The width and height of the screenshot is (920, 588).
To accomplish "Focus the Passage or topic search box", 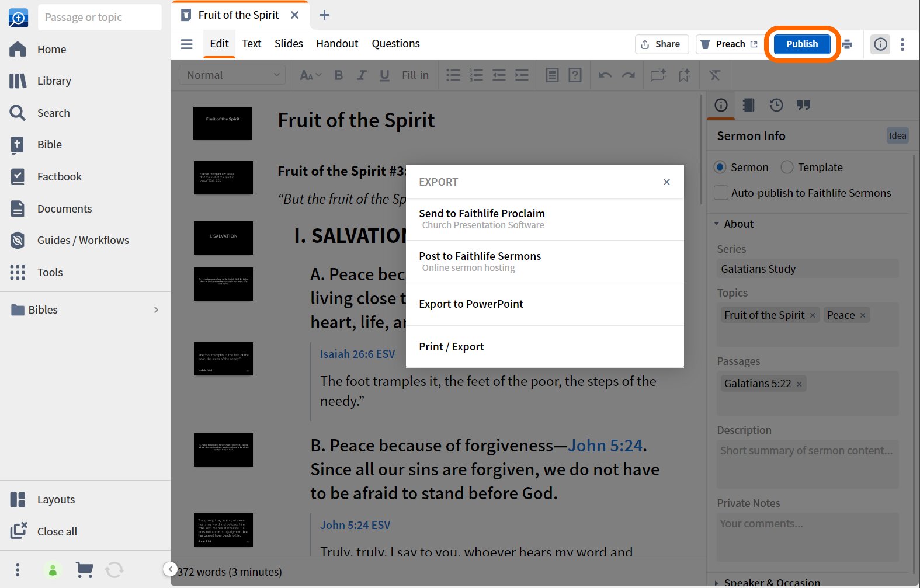I will [x=100, y=18].
